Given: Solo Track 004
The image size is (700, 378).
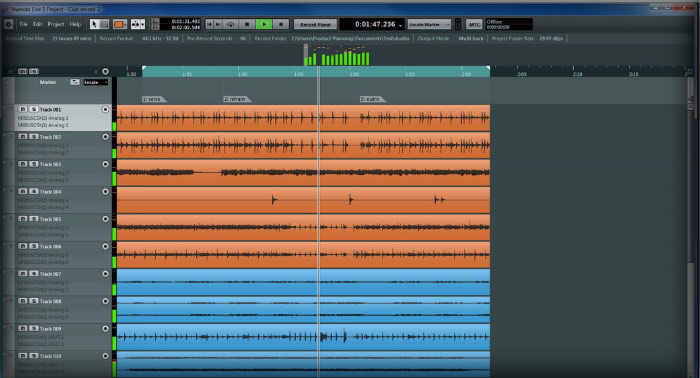Looking at the screenshot, I should point(34,191).
